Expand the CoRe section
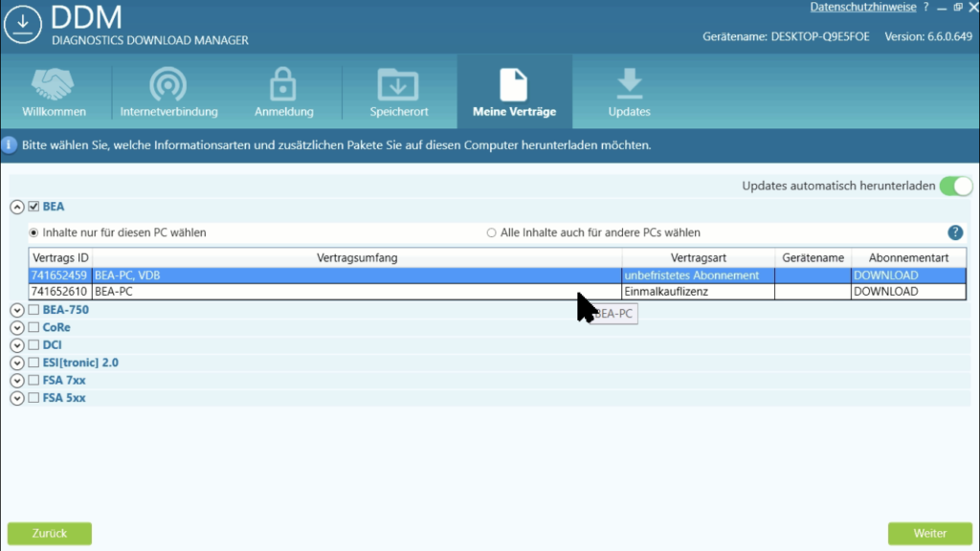This screenshot has height=551, width=980. [17, 327]
